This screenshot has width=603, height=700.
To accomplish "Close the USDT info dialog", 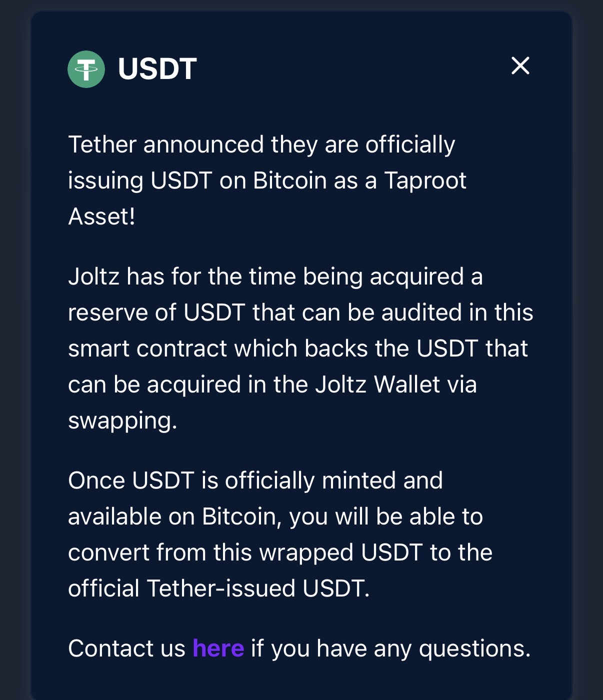I will pyautogui.click(x=520, y=66).
